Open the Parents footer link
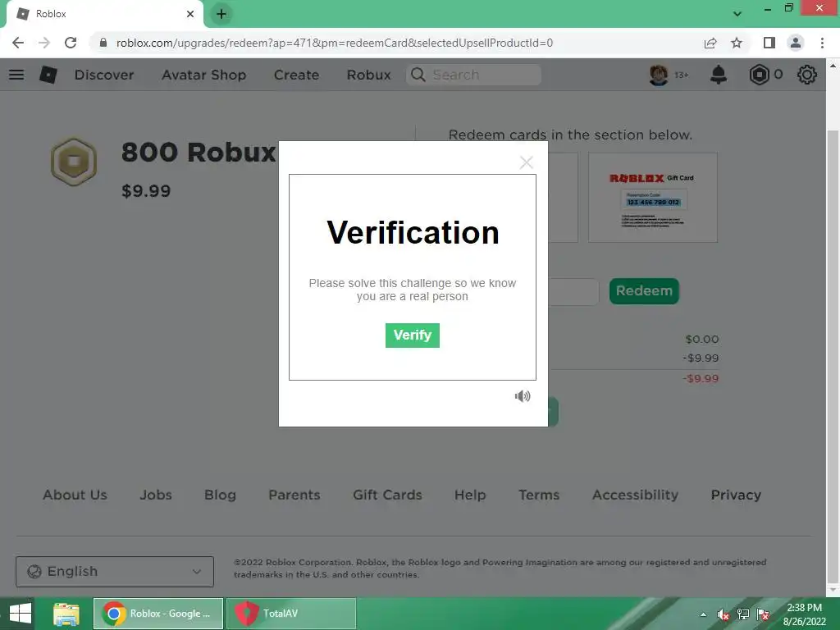The width and height of the screenshot is (840, 630). [294, 495]
